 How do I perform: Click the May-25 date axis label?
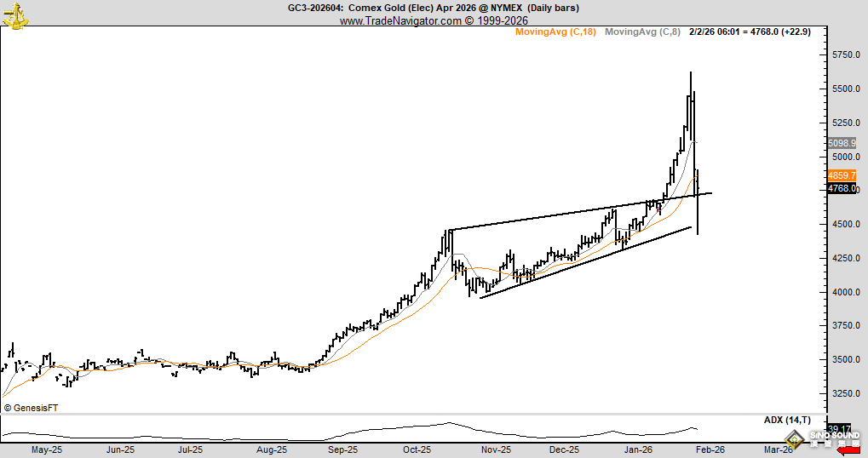pyautogui.click(x=47, y=449)
